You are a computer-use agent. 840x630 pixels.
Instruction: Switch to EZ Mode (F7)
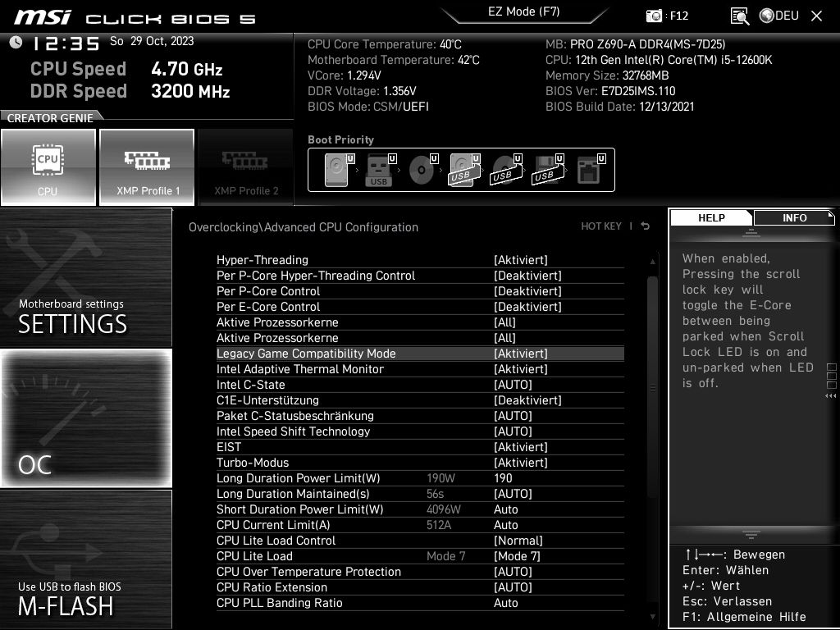pyautogui.click(x=524, y=12)
